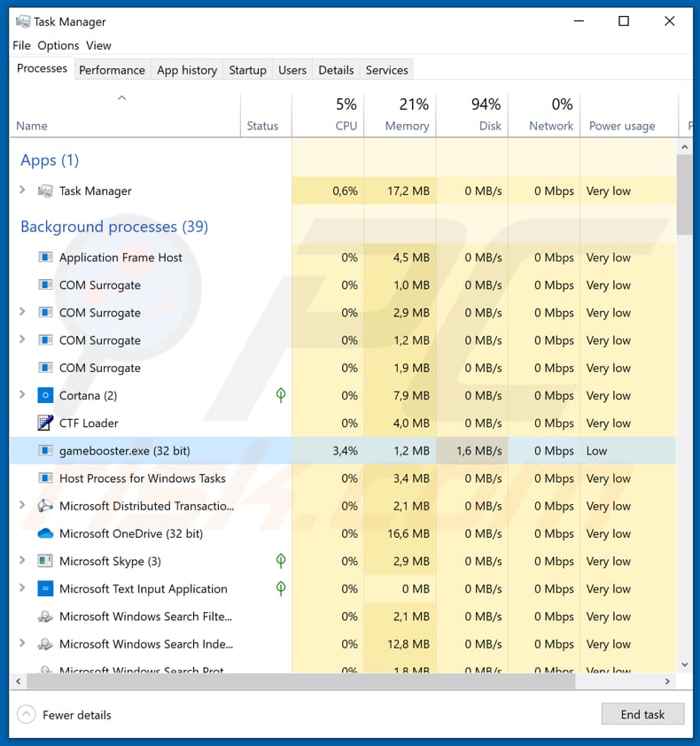
Task: Sort by the Network column header
Action: [x=544, y=115]
